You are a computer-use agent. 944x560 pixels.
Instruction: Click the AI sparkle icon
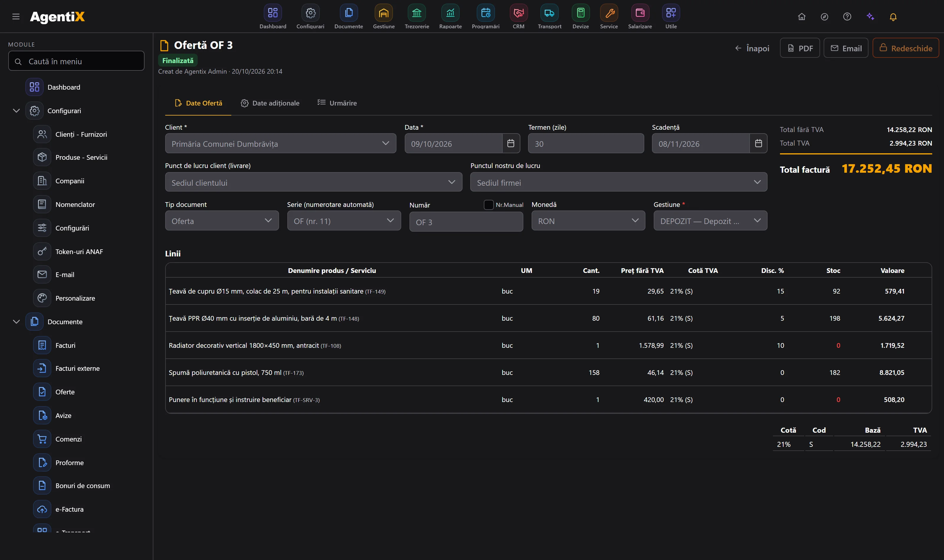(x=870, y=17)
